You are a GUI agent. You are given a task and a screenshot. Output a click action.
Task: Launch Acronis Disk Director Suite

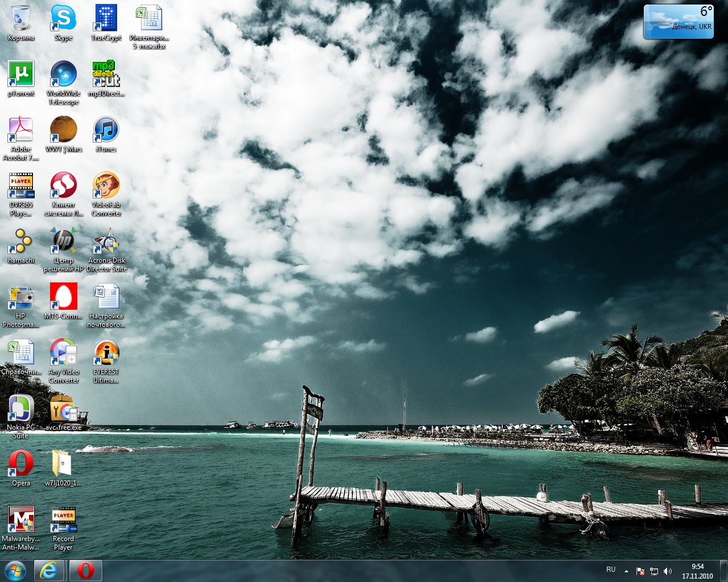pos(106,250)
